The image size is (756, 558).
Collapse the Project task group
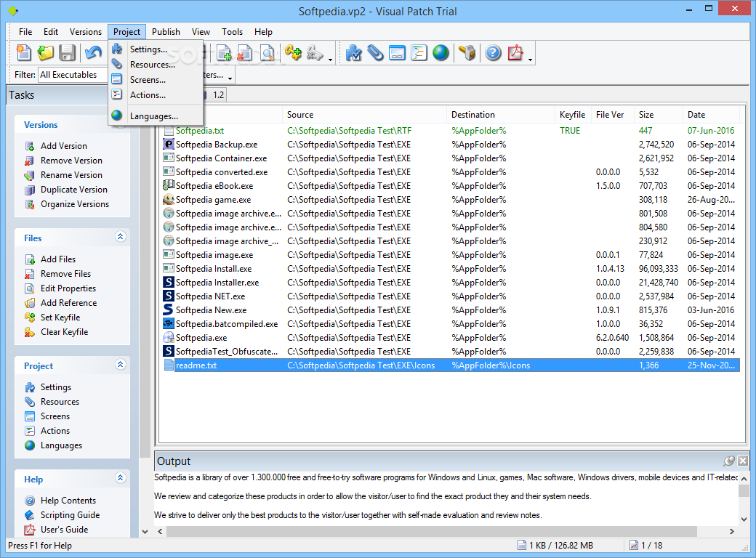tap(121, 364)
